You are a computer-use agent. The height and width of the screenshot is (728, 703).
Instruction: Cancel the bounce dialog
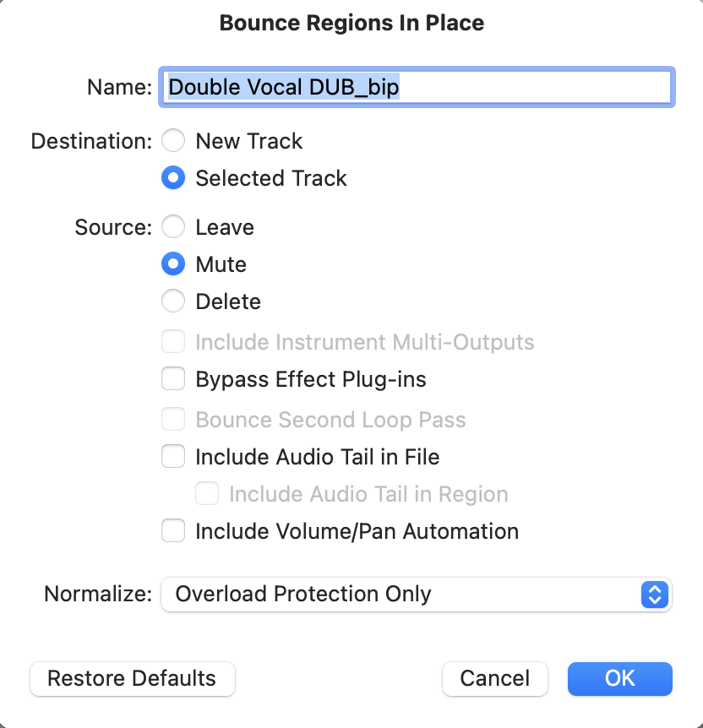point(494,678)
